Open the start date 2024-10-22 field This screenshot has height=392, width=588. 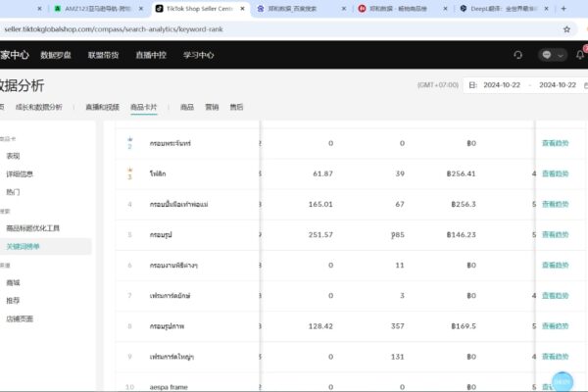(x=502, y=85)
